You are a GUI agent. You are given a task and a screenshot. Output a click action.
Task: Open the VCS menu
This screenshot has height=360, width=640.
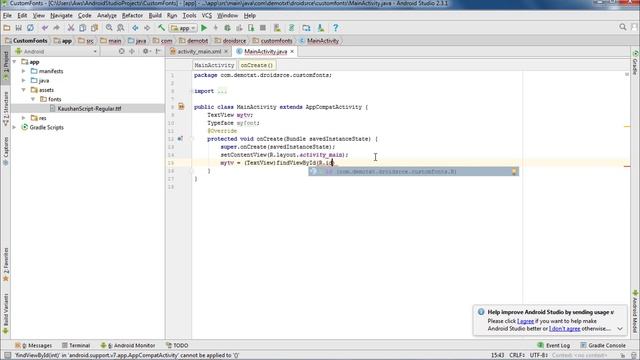tap(207, 16)
